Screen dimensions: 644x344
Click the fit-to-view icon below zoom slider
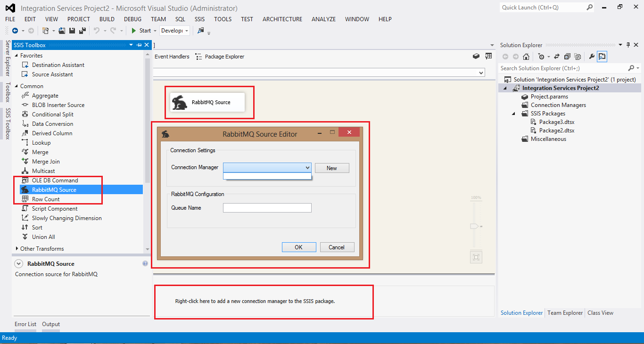click(476, 257)
